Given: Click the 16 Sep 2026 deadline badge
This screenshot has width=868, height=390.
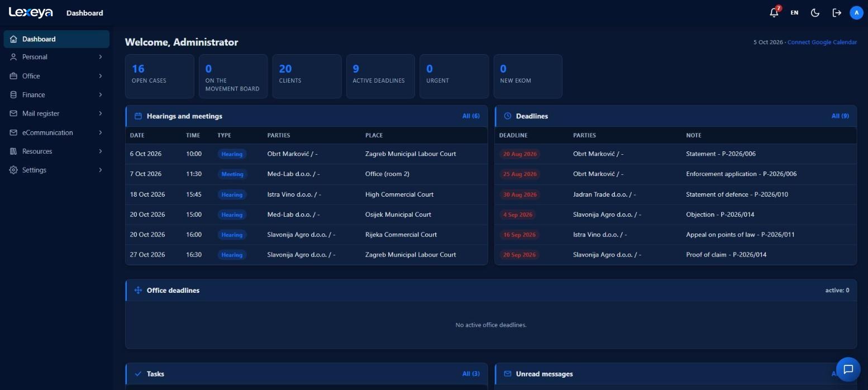Looking at the screenshot, I should (519, 235).
